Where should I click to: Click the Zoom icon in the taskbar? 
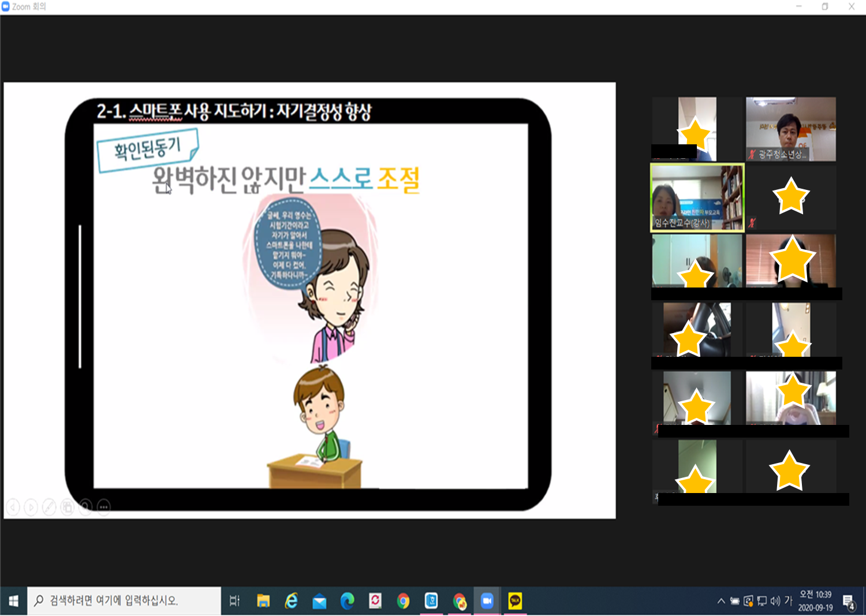click(487, 601)
